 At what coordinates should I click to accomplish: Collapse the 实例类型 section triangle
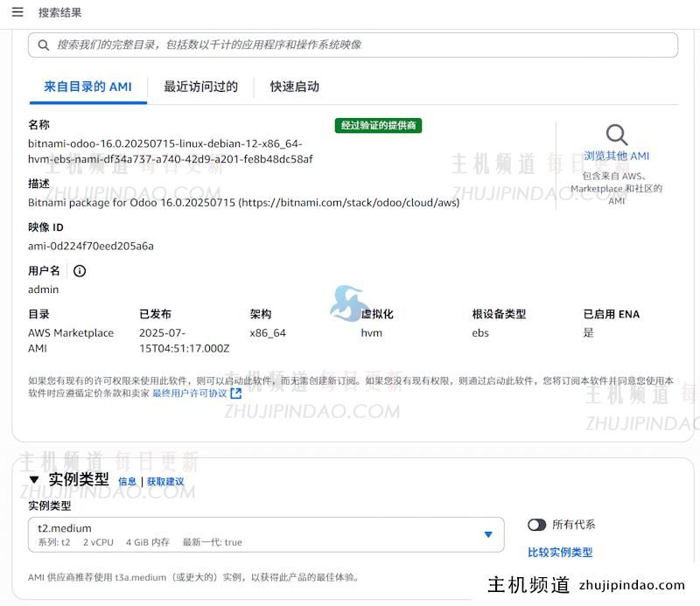(x=34, y=480)
